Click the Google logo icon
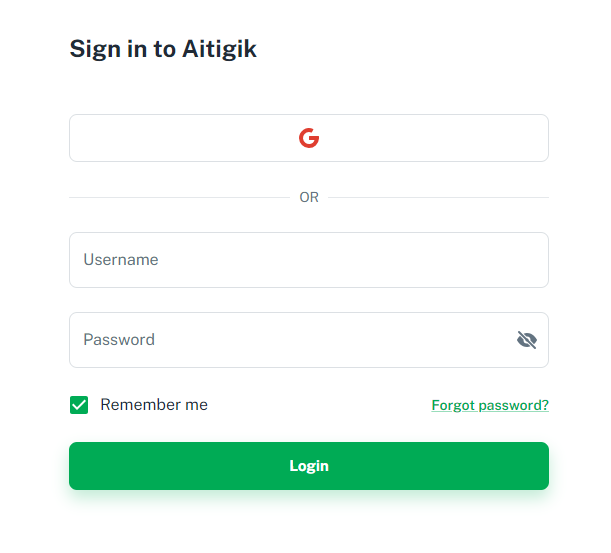The height and width of the screenshot is (553, 611). tap(309, 138)
